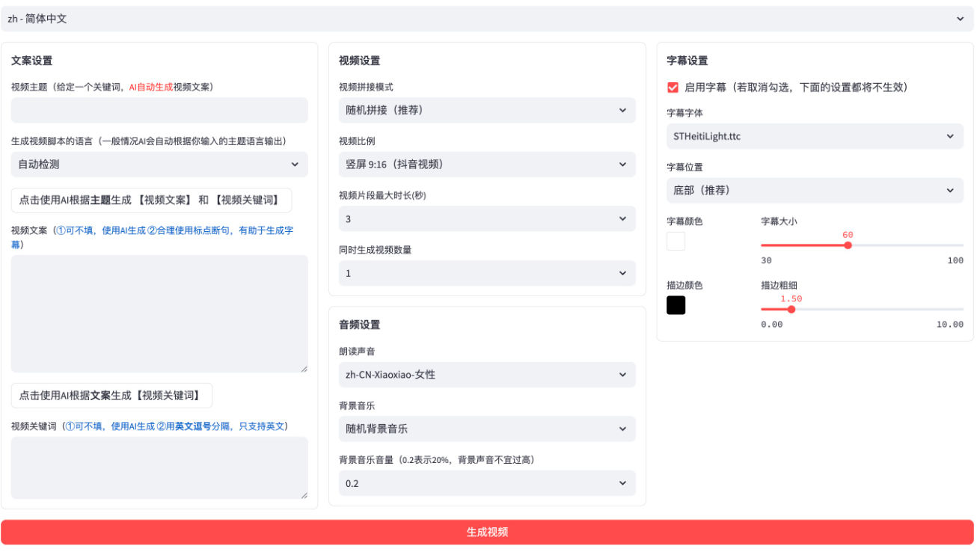Click the 视频主题 keyword input field
Image resolution: width=980 pixels, height=555 pixels.
159,110
